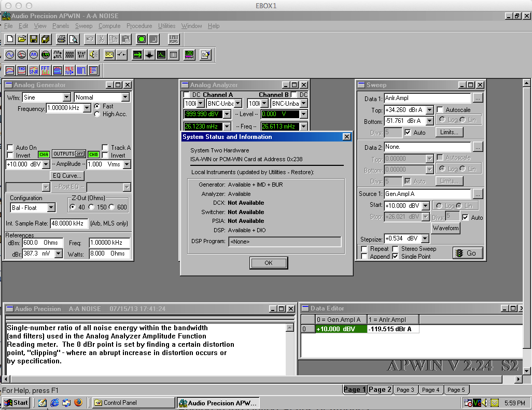Open the Sweep menu
Image resolution: width=532 pixels, height=410 pixels.
click(84, 26)
